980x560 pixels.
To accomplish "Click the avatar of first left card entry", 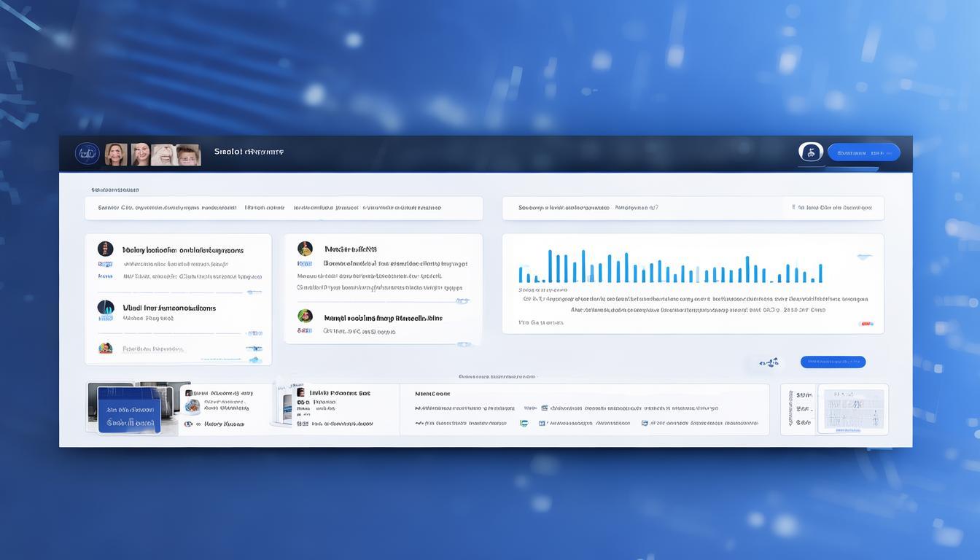I will 106,249.
